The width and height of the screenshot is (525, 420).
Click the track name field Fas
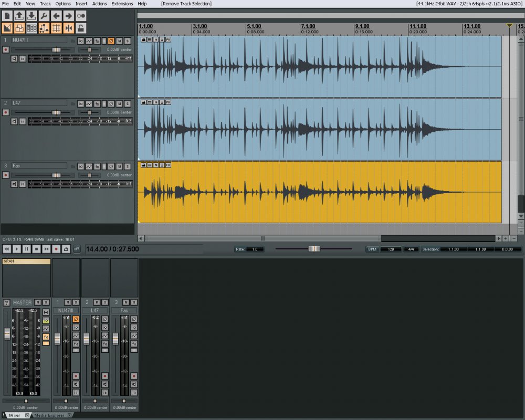tap(39, 166)
